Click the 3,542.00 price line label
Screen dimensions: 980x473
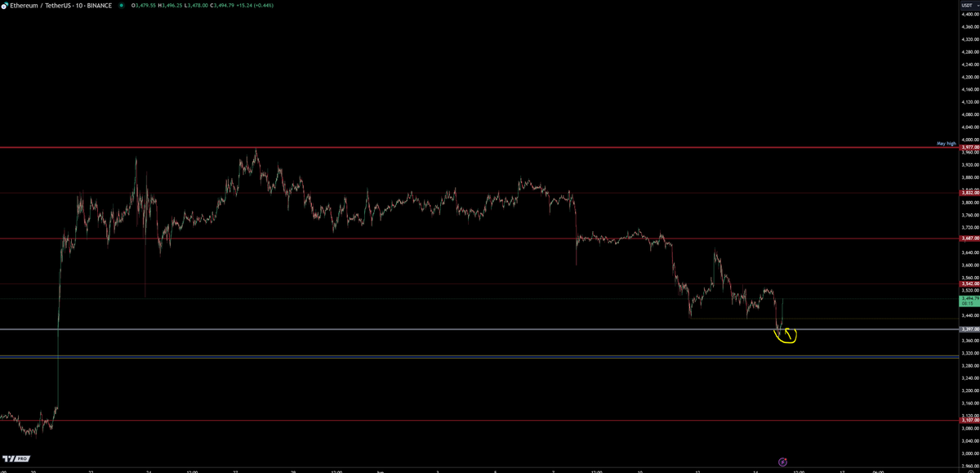point(969,283)
